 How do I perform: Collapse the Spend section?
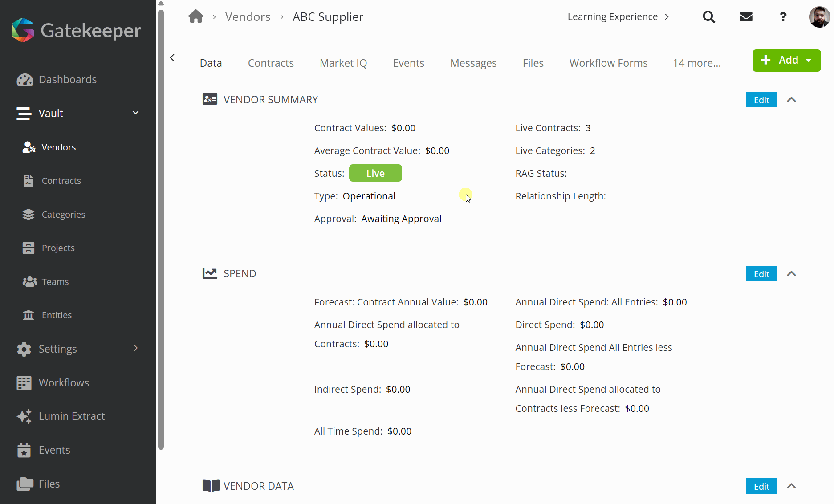tap(791, 274)
